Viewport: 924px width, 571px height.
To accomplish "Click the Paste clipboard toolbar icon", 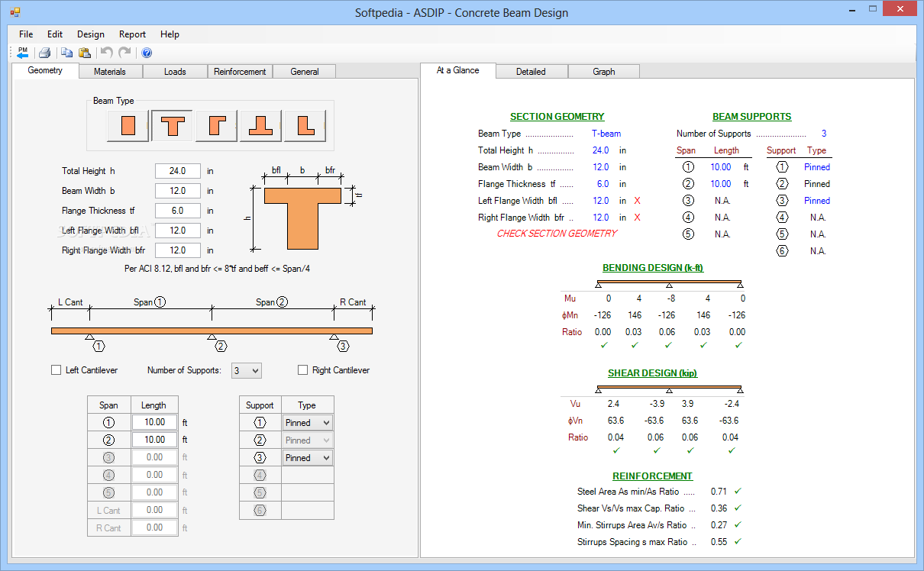I will [x=85, y=53].
